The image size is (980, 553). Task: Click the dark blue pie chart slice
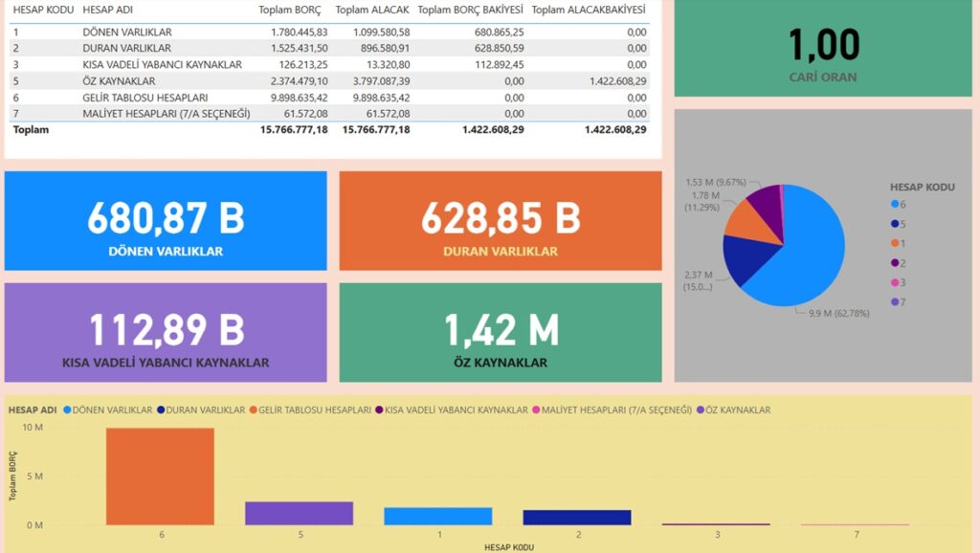click(751, 258)
